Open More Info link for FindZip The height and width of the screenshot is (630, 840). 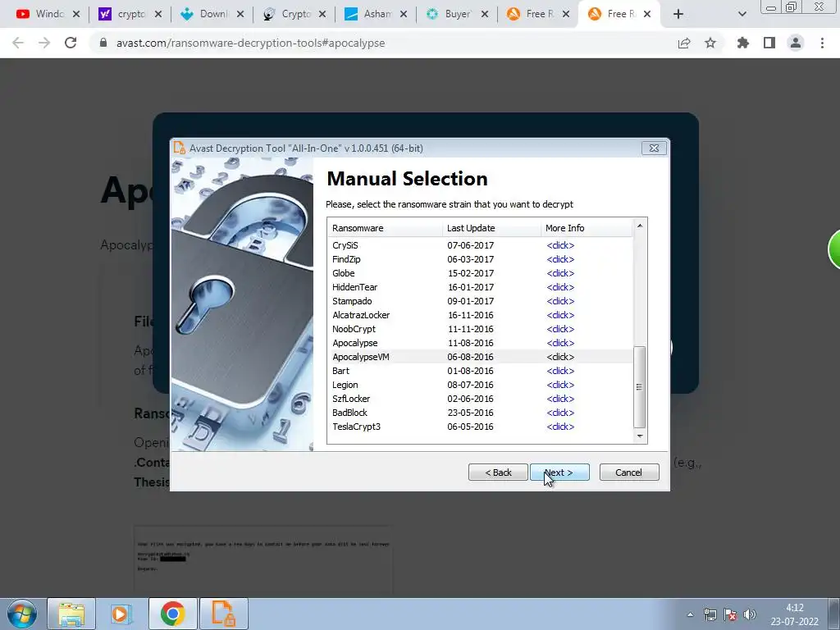(x=560, y=259)
